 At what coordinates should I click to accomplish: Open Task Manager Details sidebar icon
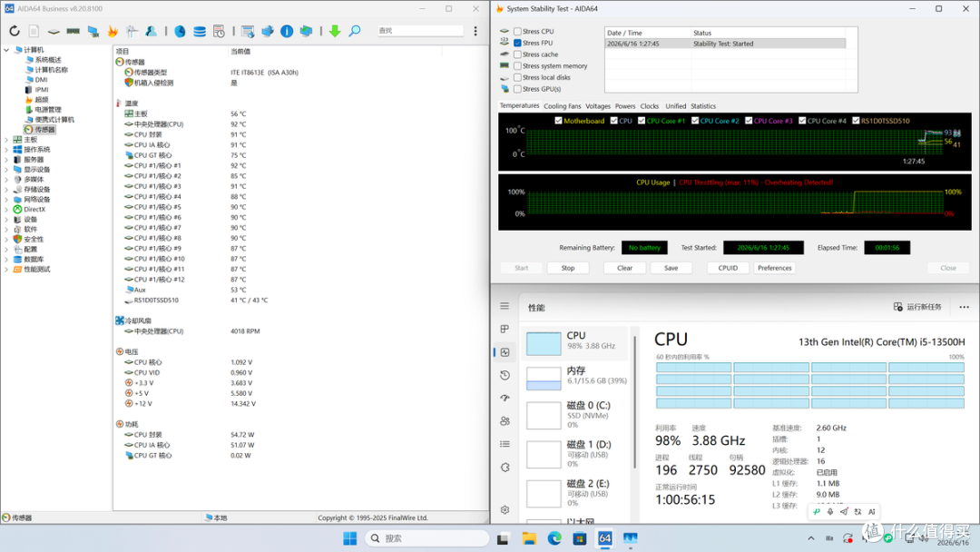point(505,444)
